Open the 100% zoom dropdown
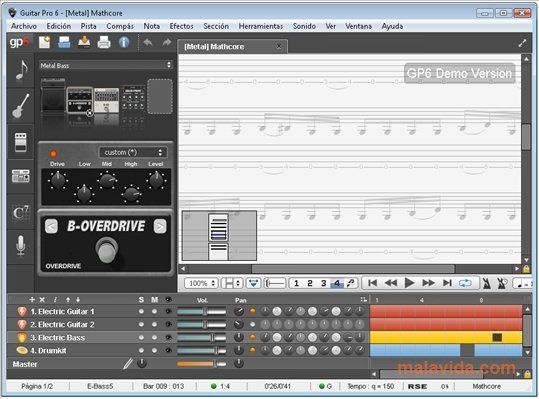 click(201, 283)
